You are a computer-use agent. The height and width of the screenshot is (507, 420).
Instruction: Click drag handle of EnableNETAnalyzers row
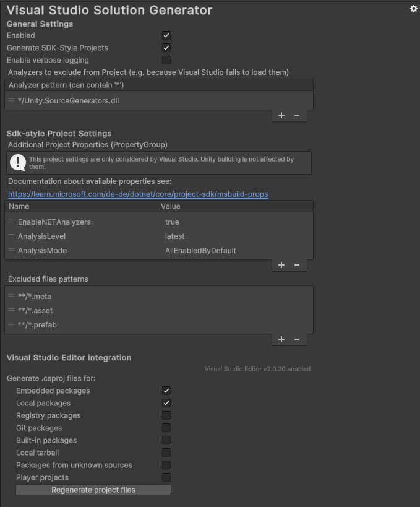pos(12,222)
